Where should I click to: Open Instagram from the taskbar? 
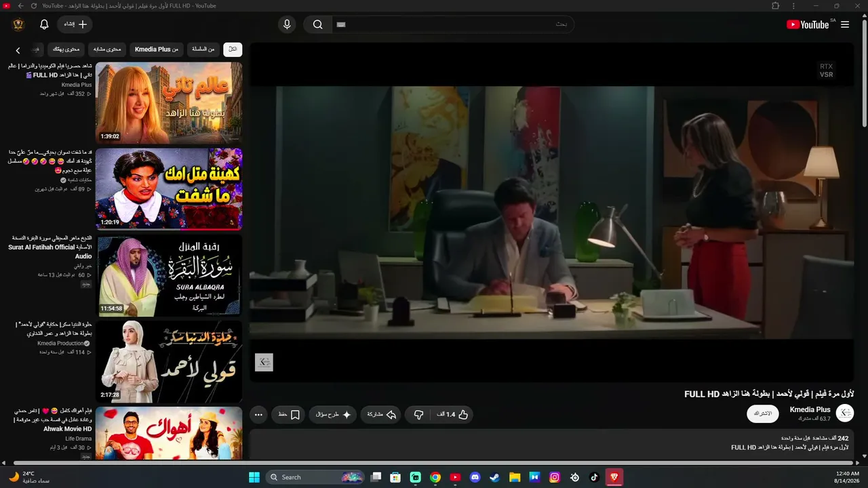pyautogui.click(x=555, y=477)
